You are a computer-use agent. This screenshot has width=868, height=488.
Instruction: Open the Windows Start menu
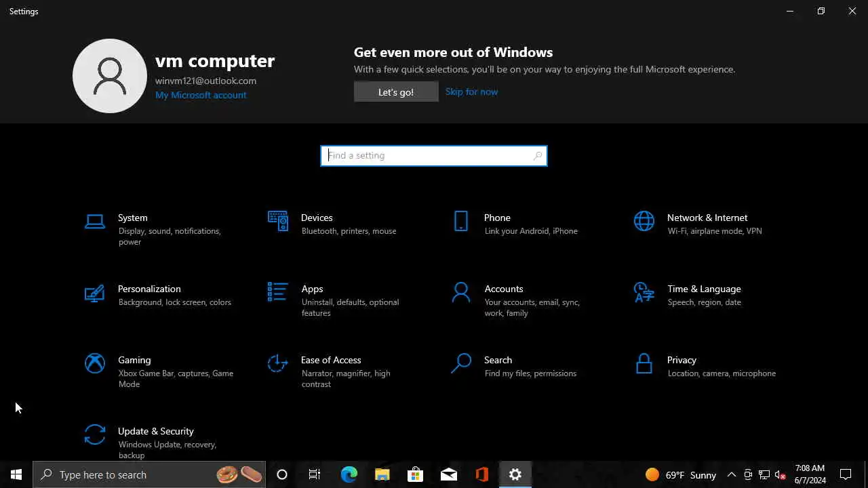(x=16, y=474)
